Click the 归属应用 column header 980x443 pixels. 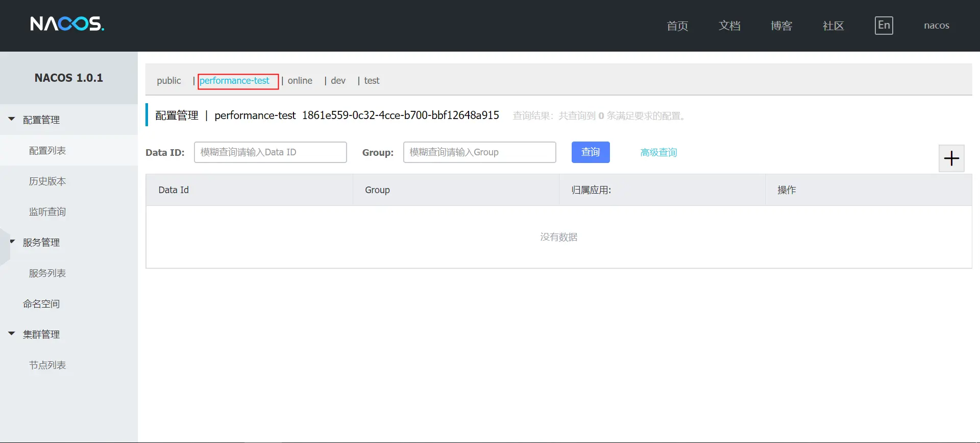point(662,190)
